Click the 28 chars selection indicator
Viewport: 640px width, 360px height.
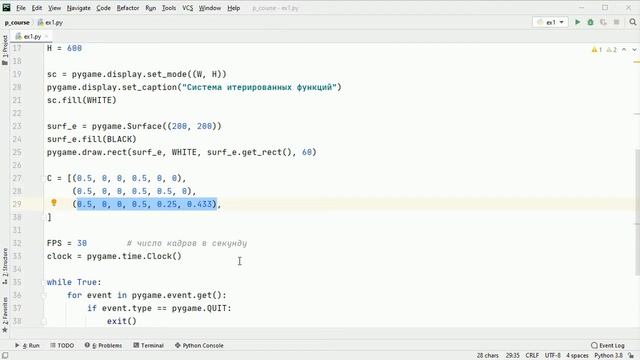pyautogui.click(x=488, y=356)
